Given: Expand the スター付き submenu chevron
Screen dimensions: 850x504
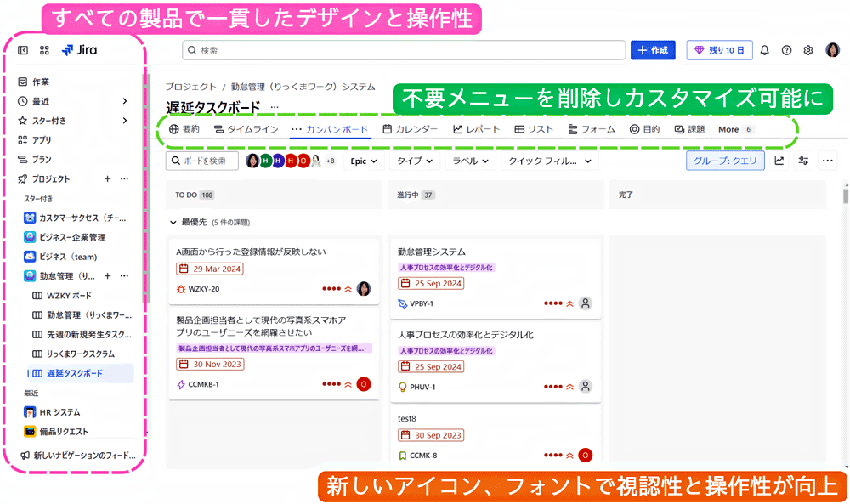Looking at the screenshot, I should point(125,121).
